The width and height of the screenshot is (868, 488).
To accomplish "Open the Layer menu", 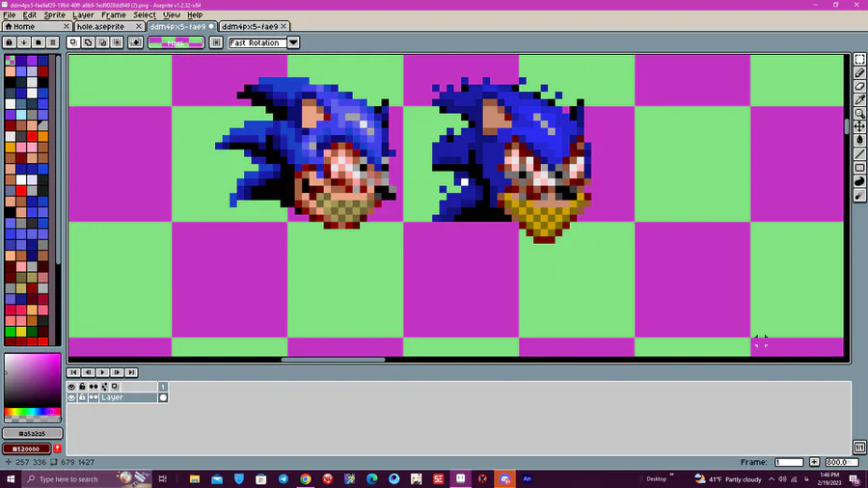I will [83, 14].
